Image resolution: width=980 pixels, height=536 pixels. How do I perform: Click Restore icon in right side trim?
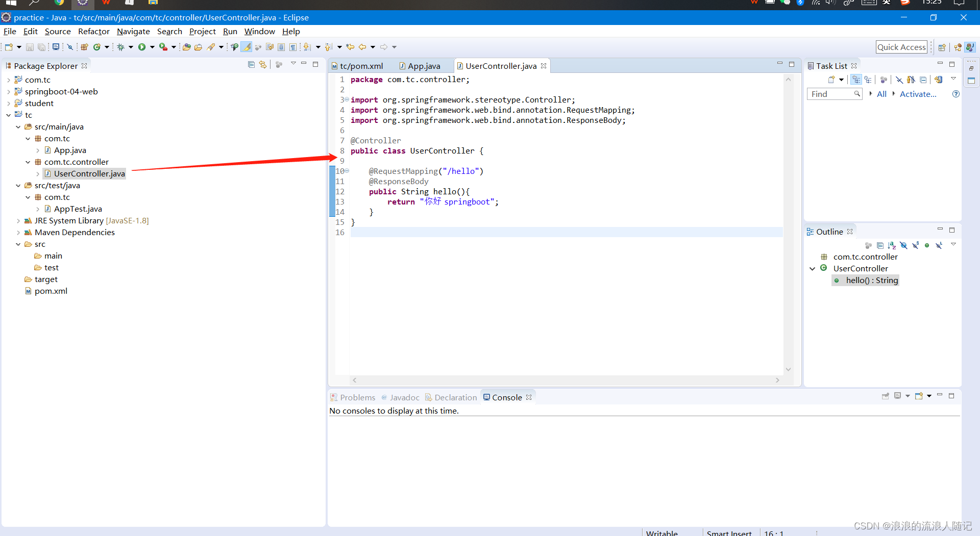click(x=971, y=68)
